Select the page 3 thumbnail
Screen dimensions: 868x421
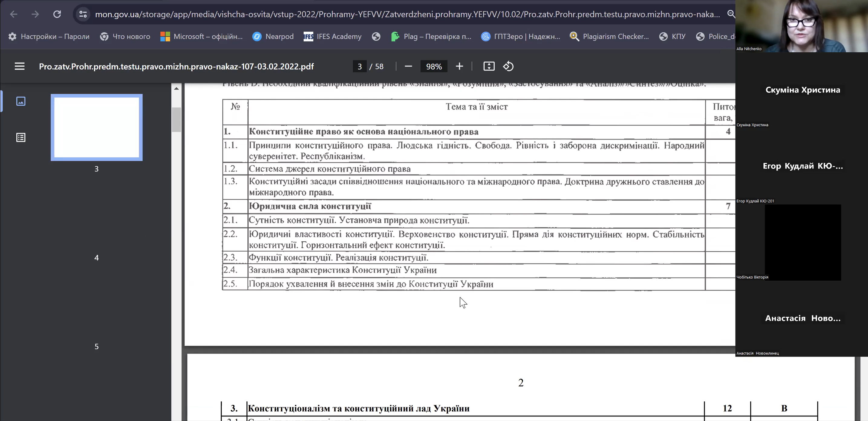(97, 127)
